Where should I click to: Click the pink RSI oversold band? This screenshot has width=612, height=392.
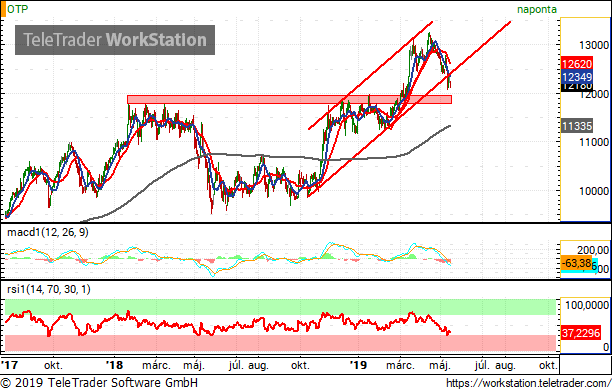[280, 343]
